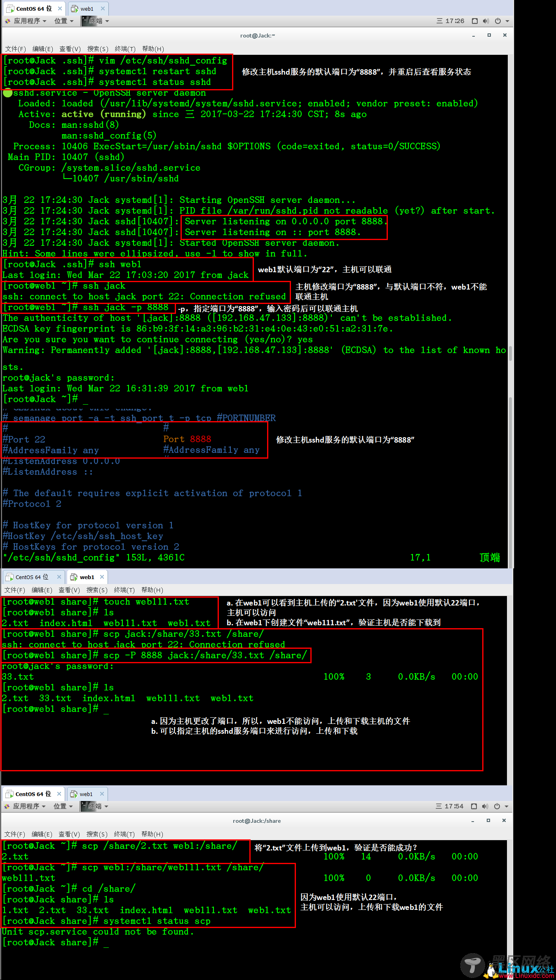
Task: Click the root@Jack:/share window title
Action: (x=257, y=821)
